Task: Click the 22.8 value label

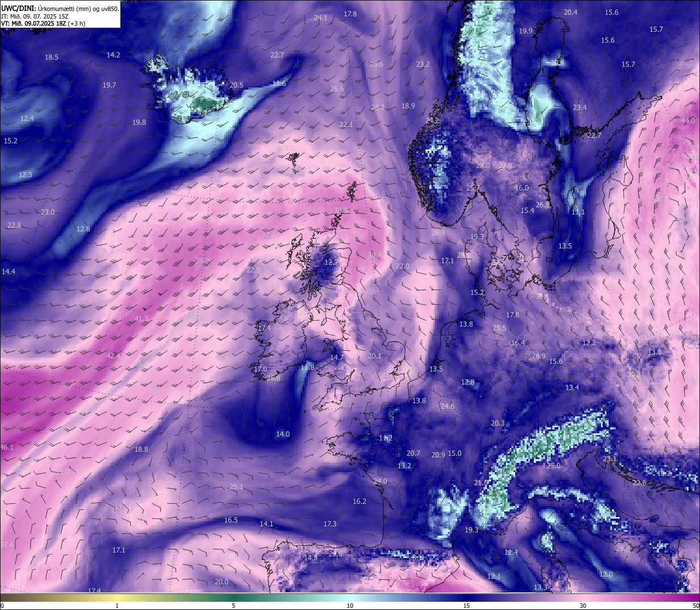Action: point(14,225)
